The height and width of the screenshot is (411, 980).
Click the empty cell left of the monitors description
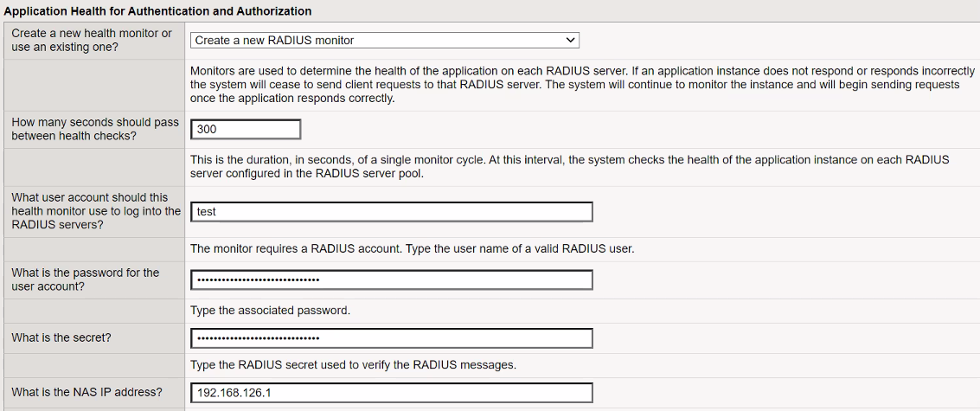pyautogui.click(x=93, y=85)
